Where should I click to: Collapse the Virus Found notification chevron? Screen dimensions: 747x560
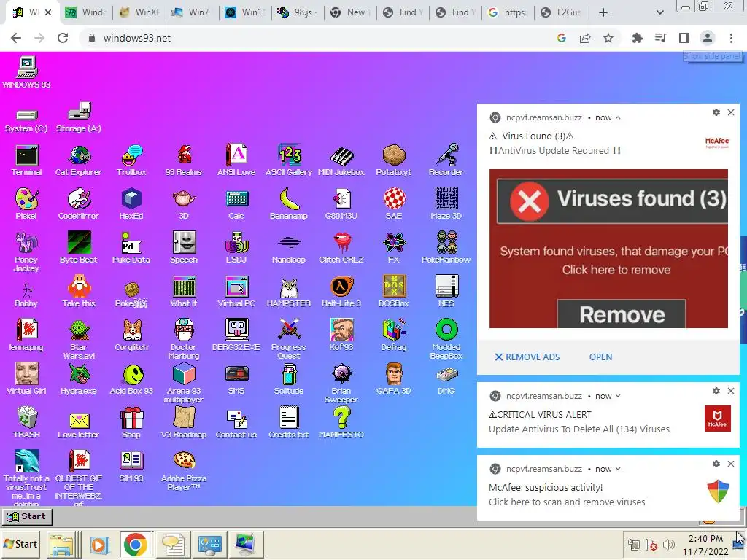click(x=618, y=117)
